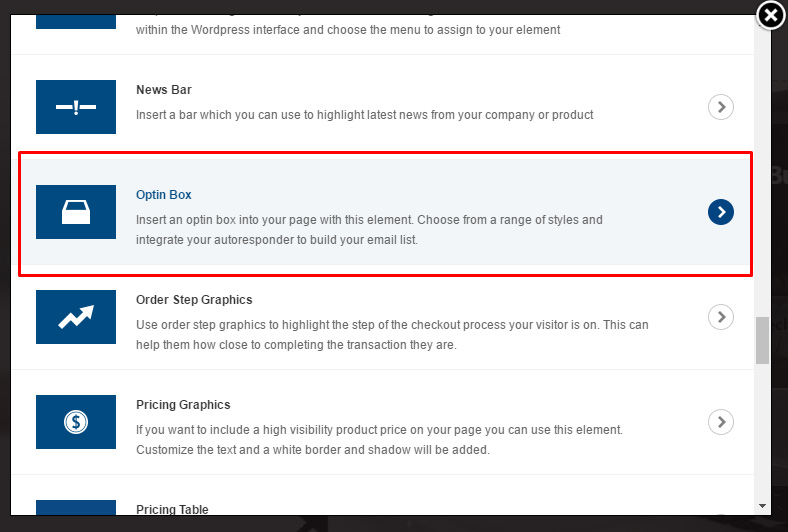Expand Order Step Graphics chevron
The image size is (788, 532).
click(x=720, y=317)
